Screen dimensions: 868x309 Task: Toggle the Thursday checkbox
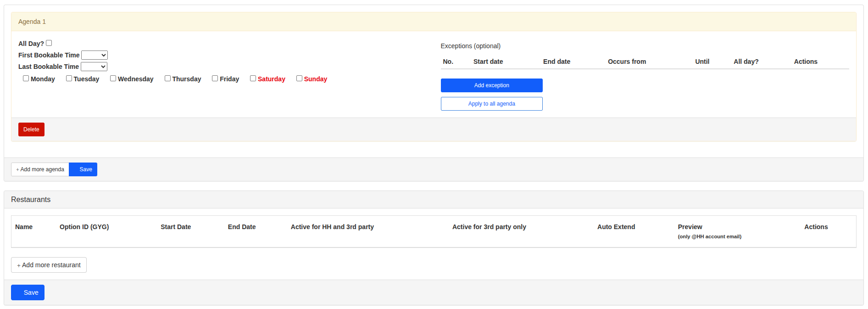point(168,79)
